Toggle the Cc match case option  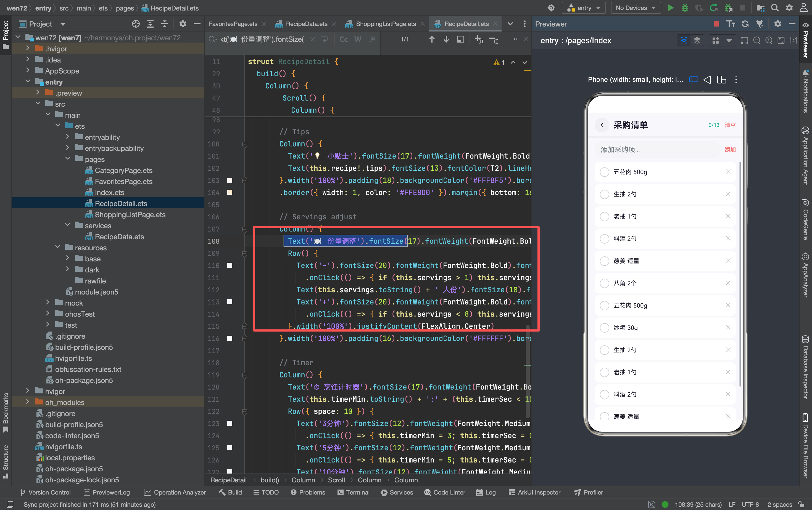[343, 40]
